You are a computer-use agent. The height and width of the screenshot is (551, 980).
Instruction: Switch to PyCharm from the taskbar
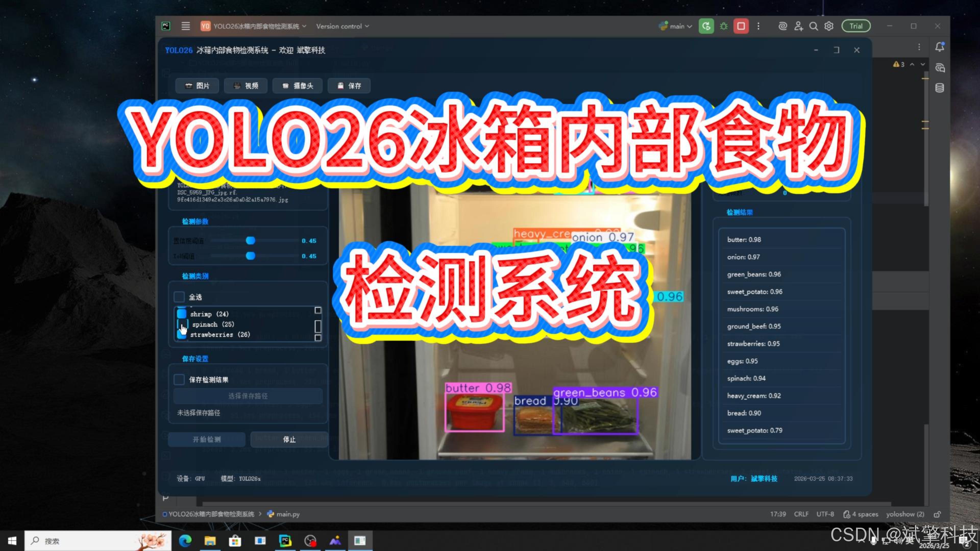pos(285,540)
